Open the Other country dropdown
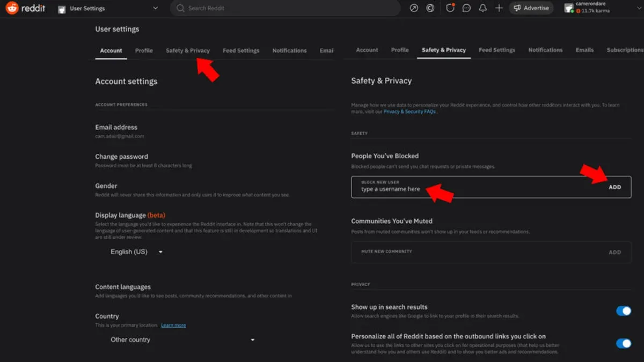644x362 pixels. click(182, 339)
